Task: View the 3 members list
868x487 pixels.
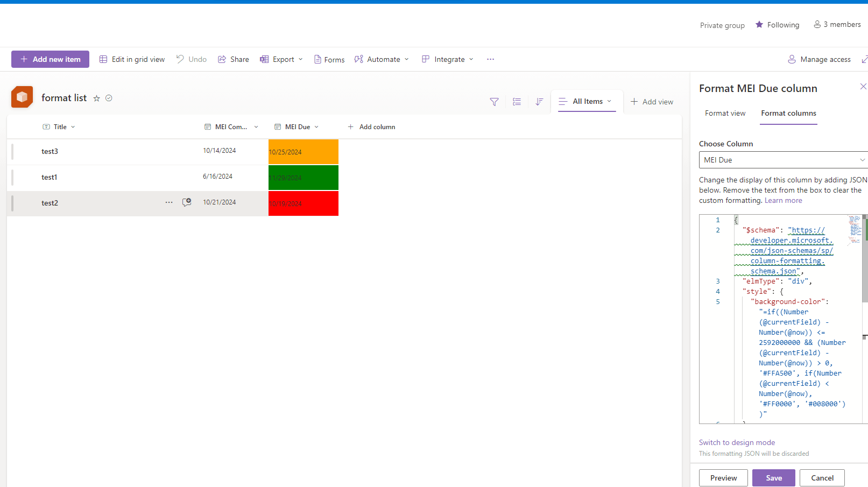Action: (837, 25)
